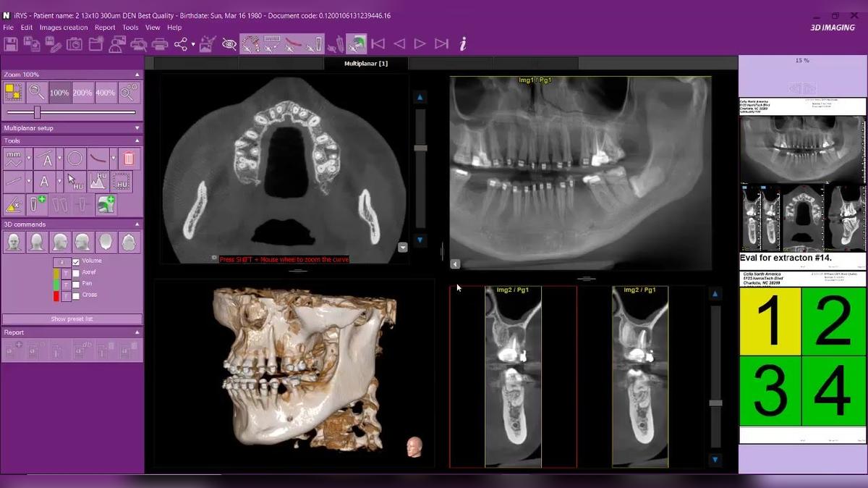Click the add 3D surface icon
This screenshot has width=868, height=488.
[x=106, y=205]
